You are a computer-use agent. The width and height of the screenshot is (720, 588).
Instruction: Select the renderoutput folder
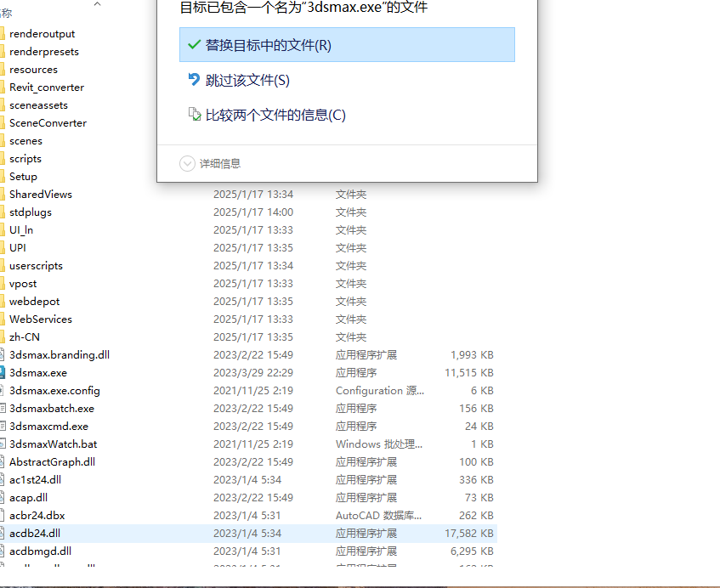click(x=42, y=33)
